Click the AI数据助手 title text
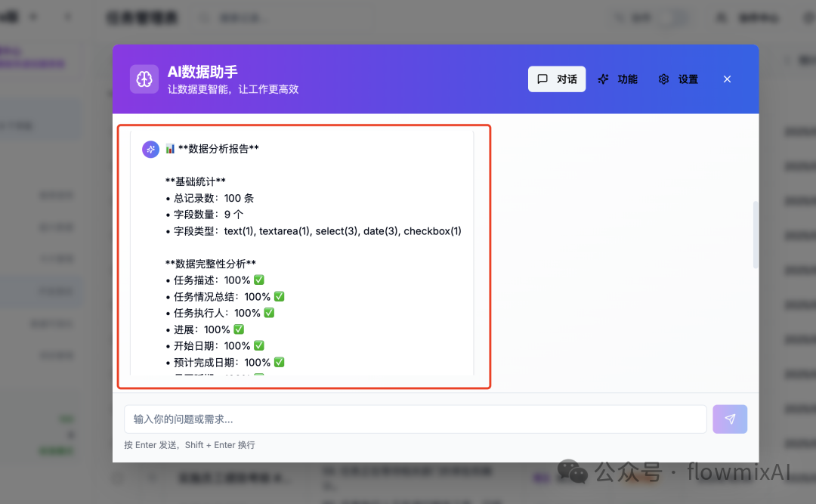 tap(202, 72)
